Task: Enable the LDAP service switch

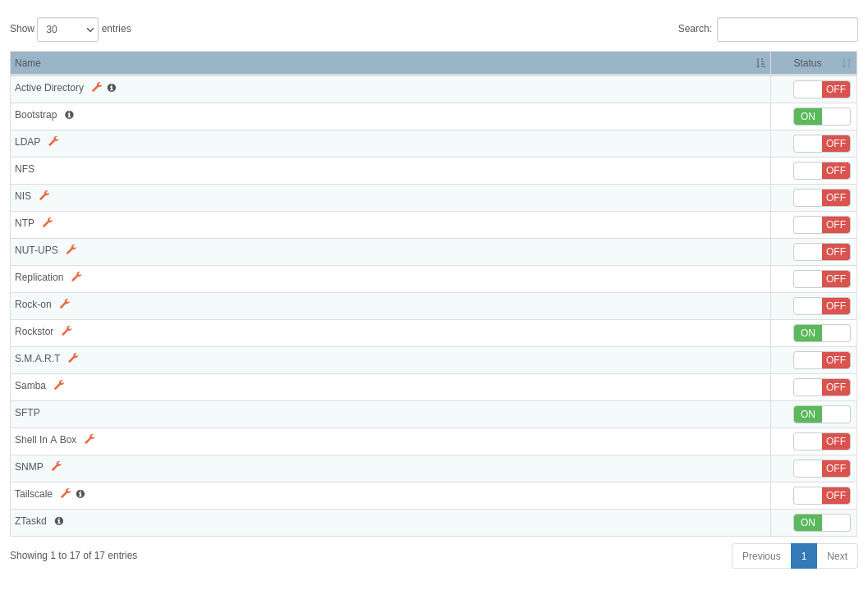Action: pos(821,144)
